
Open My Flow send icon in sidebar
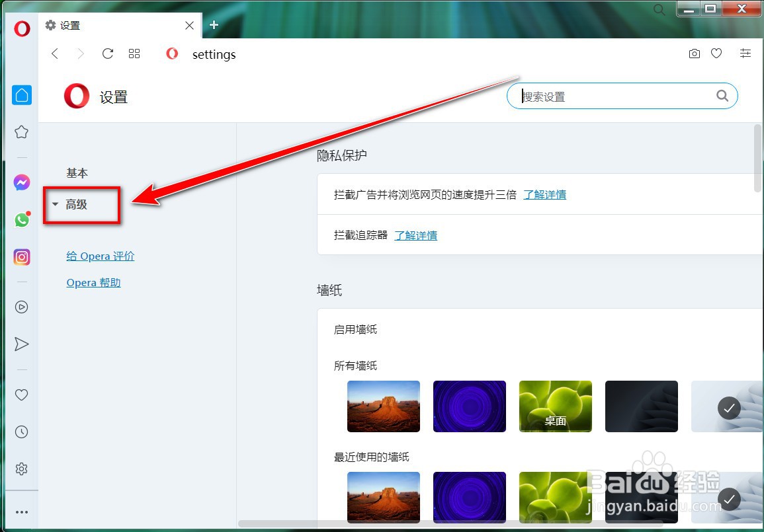[x=21, y=344]
